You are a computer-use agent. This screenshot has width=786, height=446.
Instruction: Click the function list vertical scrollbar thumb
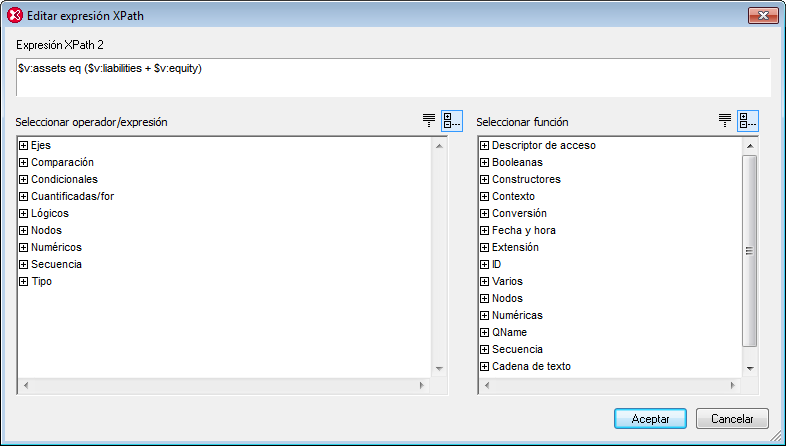(750, 250)
